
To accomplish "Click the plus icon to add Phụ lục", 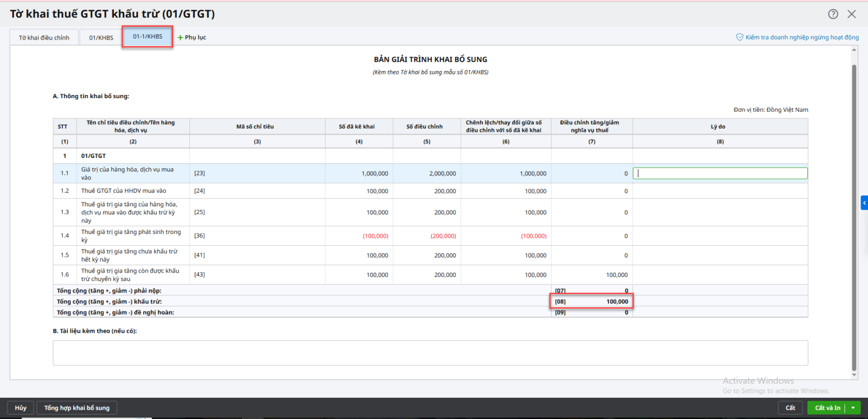I will (x=180, y=37).
